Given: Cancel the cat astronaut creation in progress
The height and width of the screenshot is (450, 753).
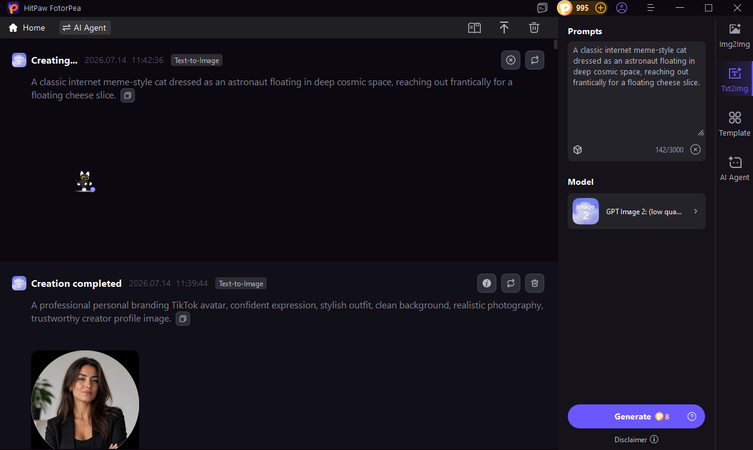Looking at the screenshot, I should pyautogui.click(x=510, y=60).
